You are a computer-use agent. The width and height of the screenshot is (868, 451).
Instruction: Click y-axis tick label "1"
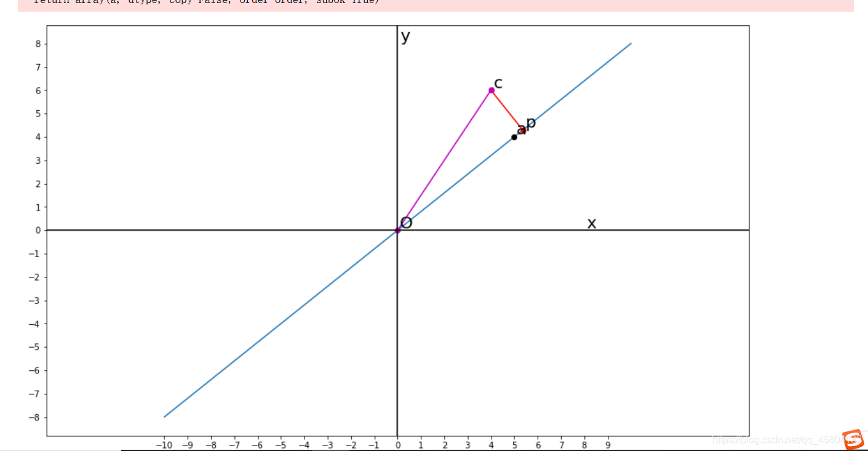(x=38, y=207)
